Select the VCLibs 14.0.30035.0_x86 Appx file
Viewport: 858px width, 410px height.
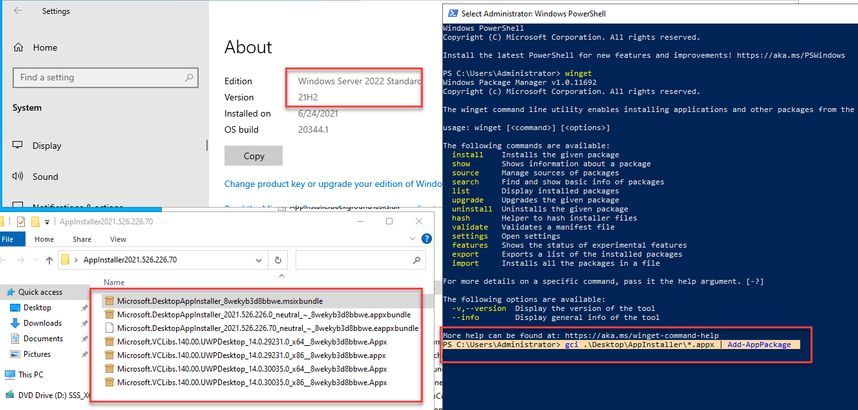point(252,382)
